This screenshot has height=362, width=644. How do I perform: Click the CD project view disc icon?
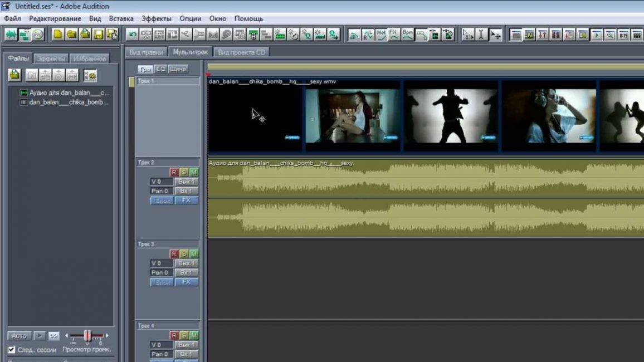click(x=38, y=35)
